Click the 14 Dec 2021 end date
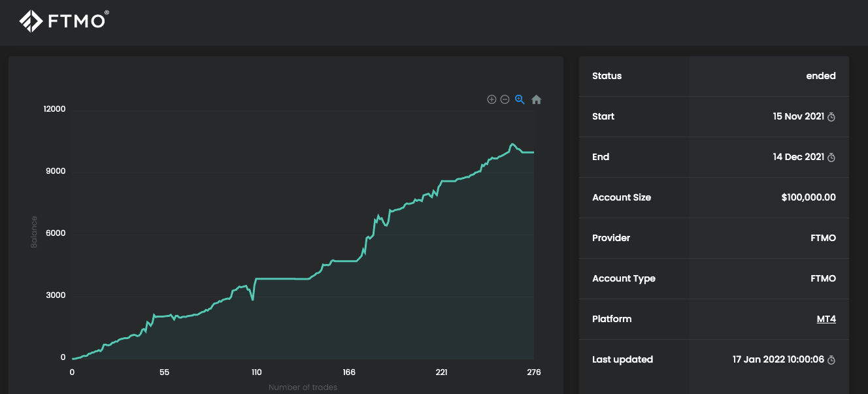The width and height of the screenshot is (868, 394). point(798,157)
